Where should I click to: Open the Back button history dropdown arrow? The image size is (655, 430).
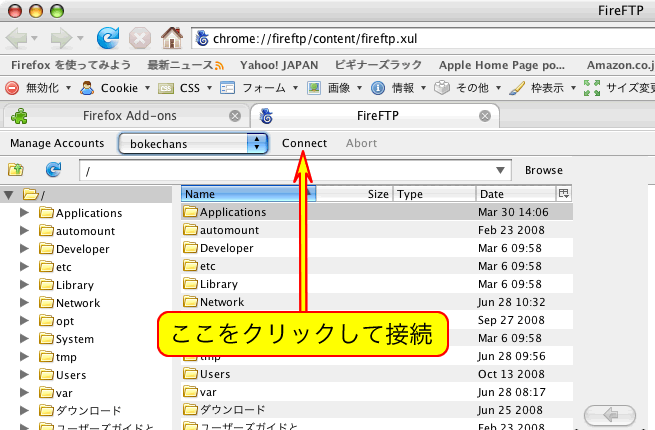35,38
